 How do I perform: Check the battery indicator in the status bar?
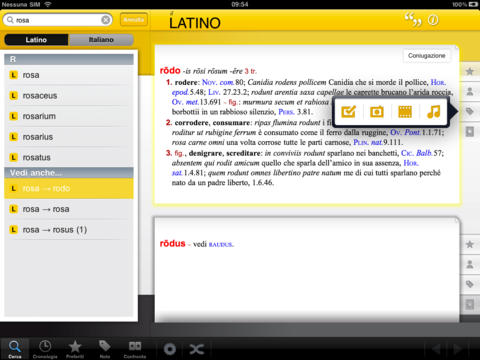[473, 4]
